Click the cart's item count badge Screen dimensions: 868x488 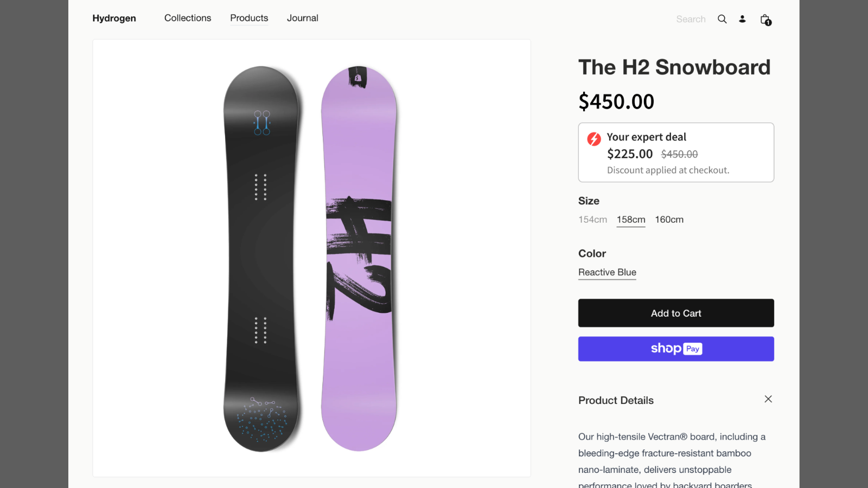point(768,23)
